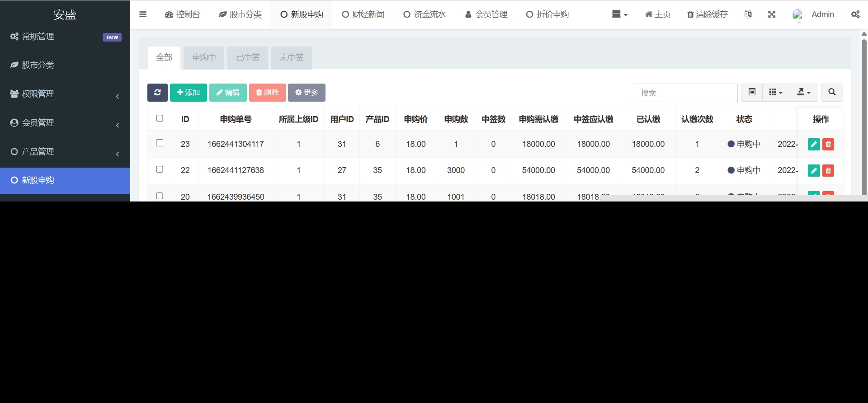
Task: Toggle the card view list icon
Action: (752, 93)
